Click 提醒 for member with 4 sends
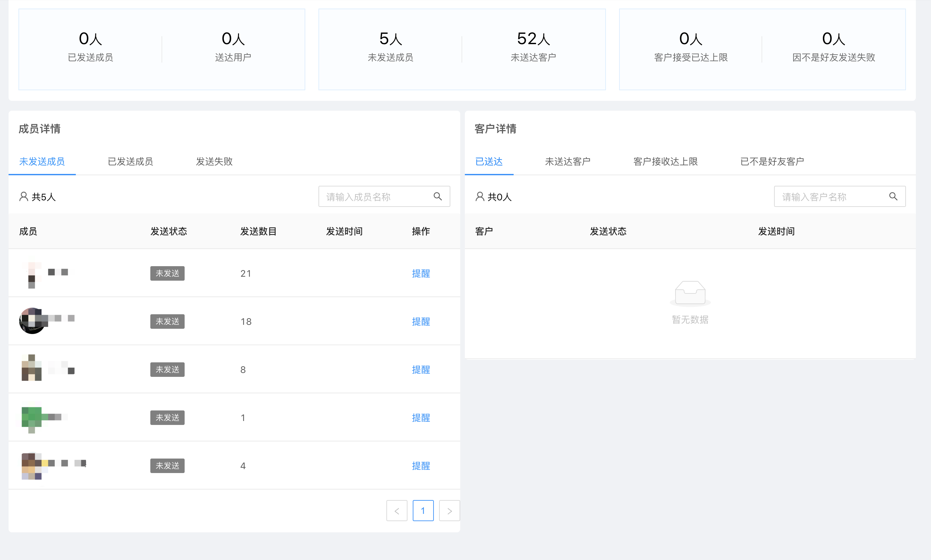The width and height of the screenshot is (931, 560). tap(421, 466)
